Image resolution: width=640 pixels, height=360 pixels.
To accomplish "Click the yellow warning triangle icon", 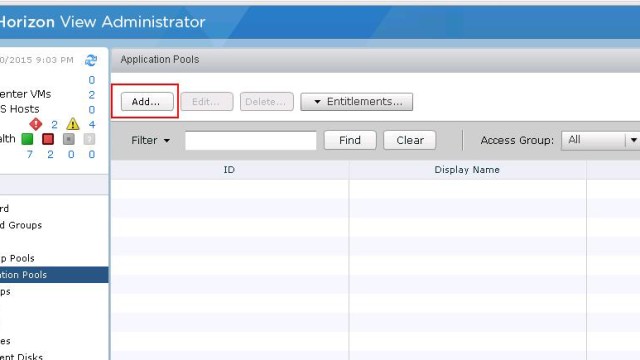I will point(73,124).
